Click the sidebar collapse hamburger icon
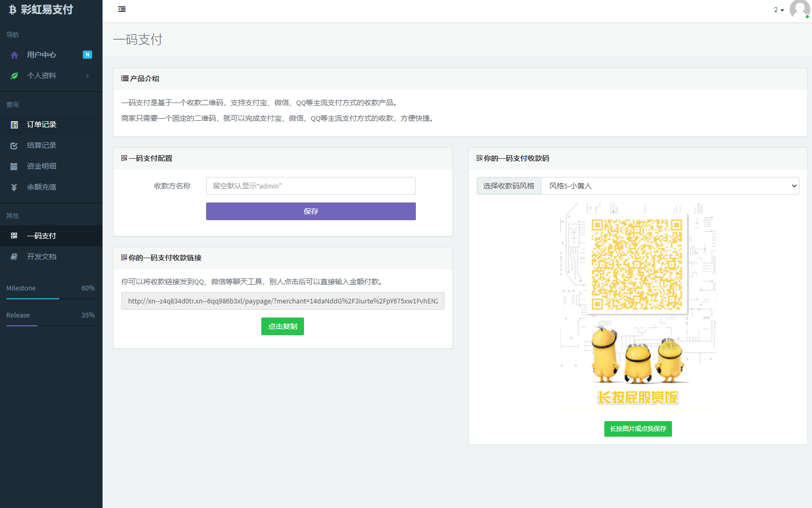The image size is (812, 508). point(122,9)
